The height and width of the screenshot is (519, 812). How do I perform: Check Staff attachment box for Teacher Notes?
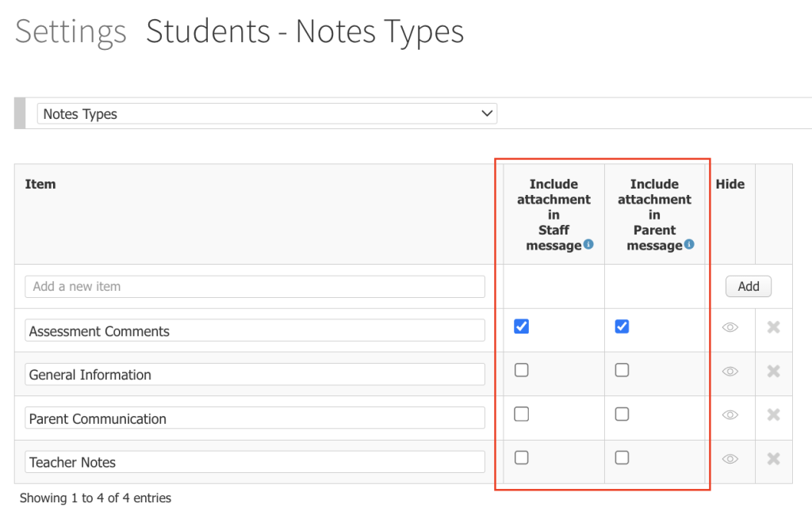point(522,457)
